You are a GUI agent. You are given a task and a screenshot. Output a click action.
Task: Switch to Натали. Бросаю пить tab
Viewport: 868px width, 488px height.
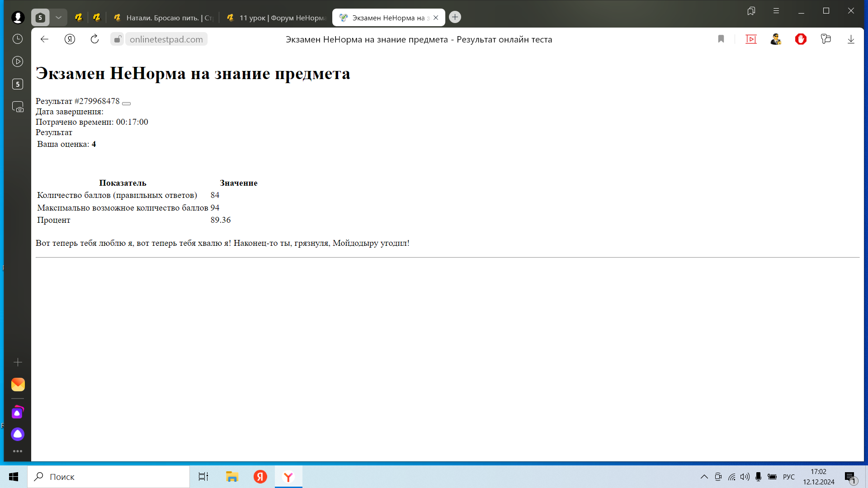pos(163,18)
